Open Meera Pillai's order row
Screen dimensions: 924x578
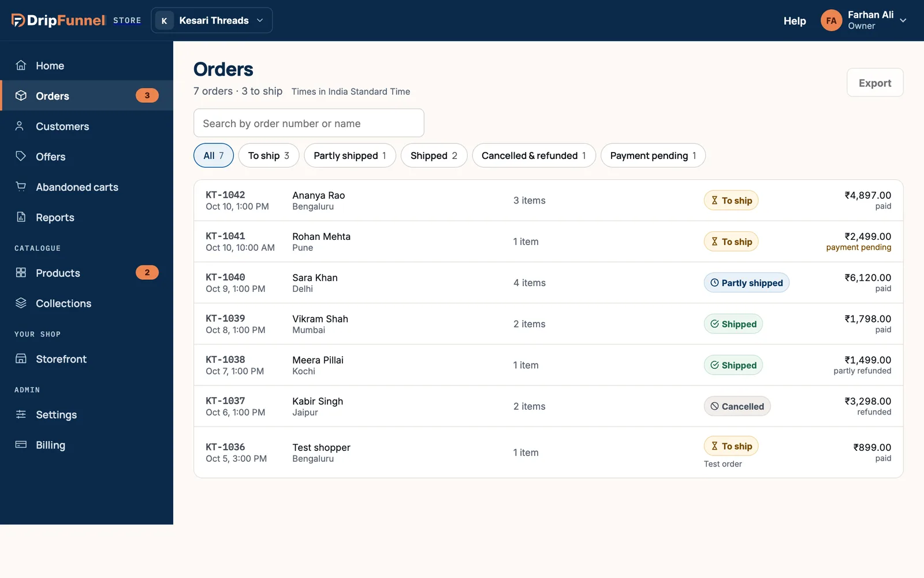[x=549, y=365]
